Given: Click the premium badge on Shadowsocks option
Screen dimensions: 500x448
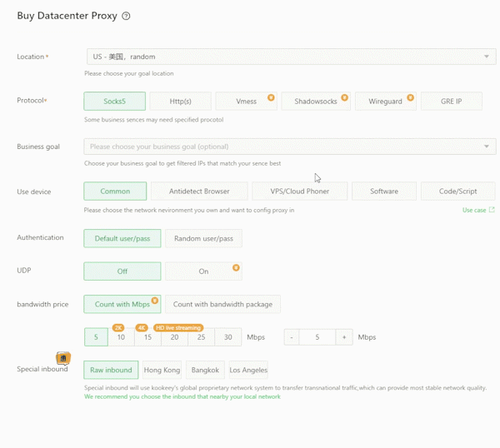Looking at the screenshot, I should click(344, 97).
